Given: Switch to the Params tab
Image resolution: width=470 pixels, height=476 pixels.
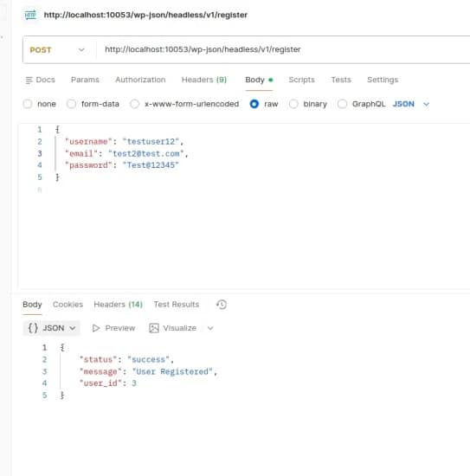Looking at the screenshot, I should (x=85, y=80).
